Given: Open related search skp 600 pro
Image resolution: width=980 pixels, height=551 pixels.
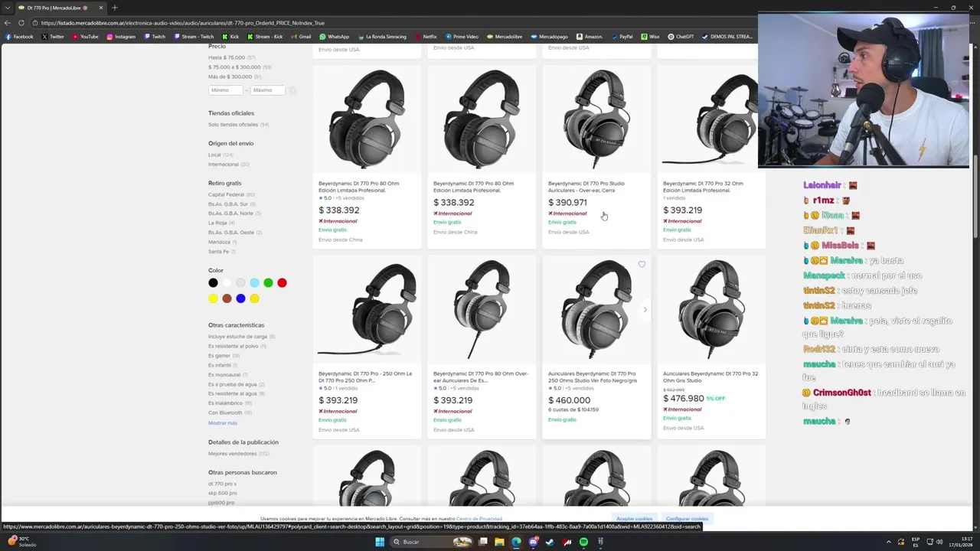Looking at the screenshot, I should 223,493.
